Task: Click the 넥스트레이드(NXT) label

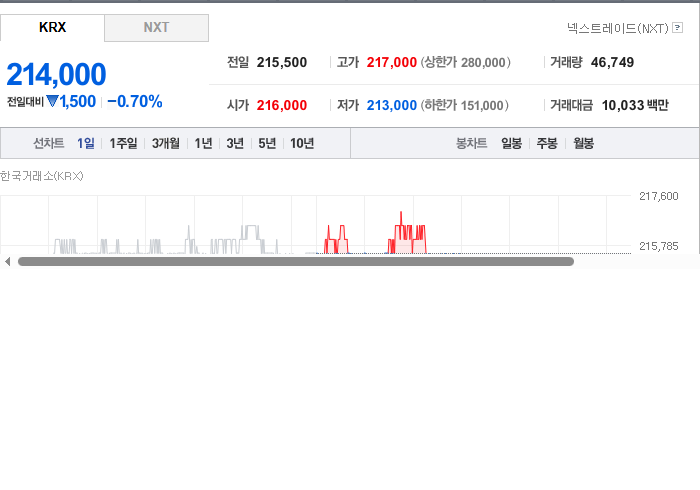Action: pyautogui.click(x=617, y=29)
